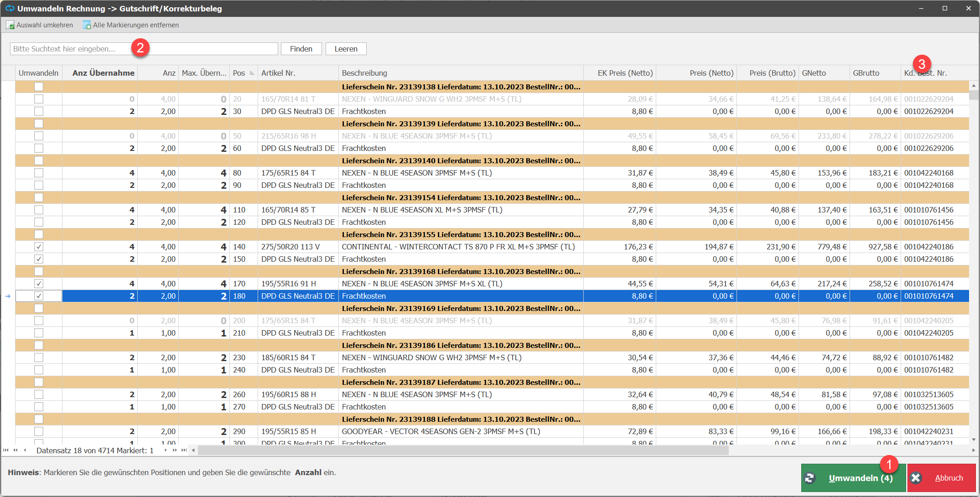Screen dimensions: 980x497
Task: Uncheck Umwandeln checkbox for Pos 180
Action: 39,296
